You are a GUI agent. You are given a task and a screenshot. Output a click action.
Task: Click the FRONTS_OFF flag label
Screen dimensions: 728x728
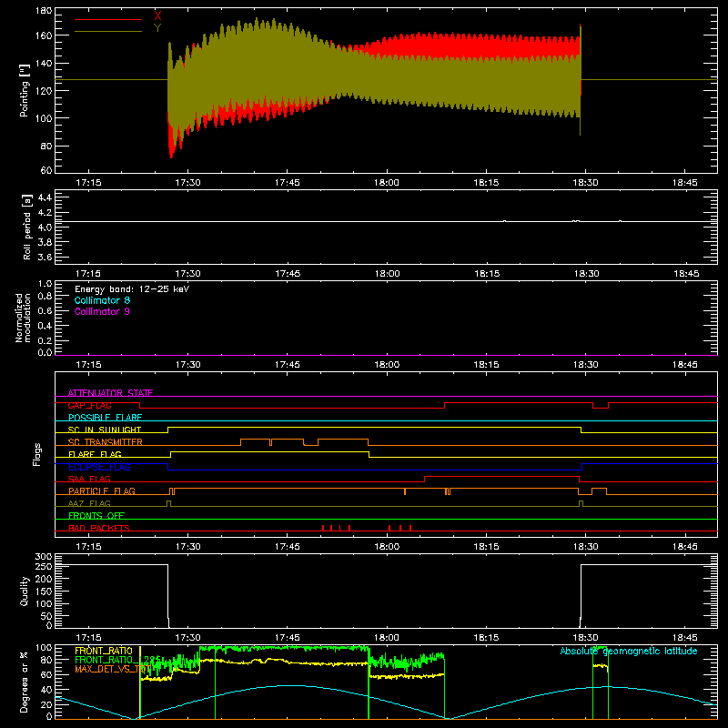(96, 515)
